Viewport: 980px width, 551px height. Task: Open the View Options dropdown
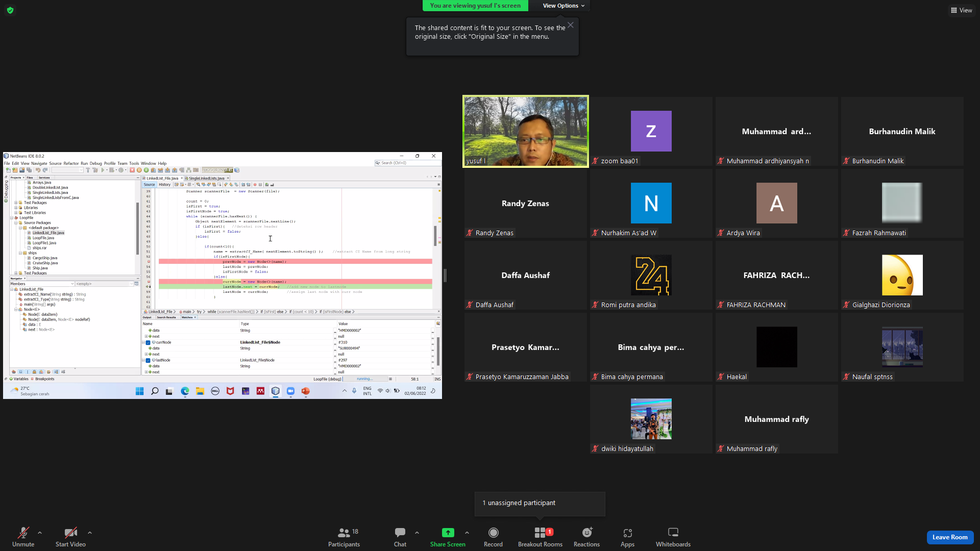(563, 6)
